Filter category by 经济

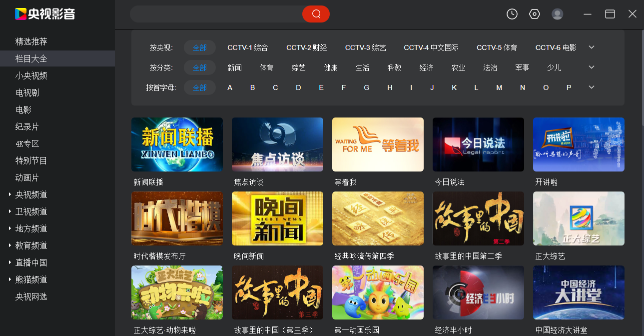427,67
